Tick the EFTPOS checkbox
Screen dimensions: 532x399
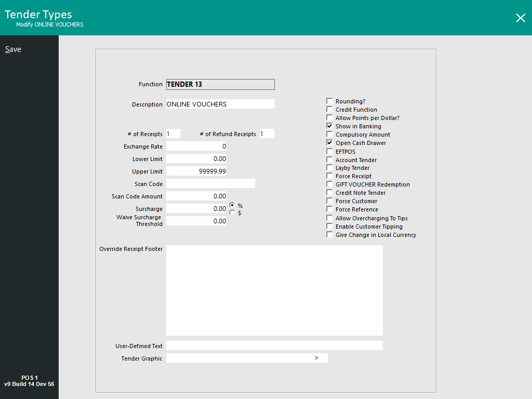(x=329, y=151)
